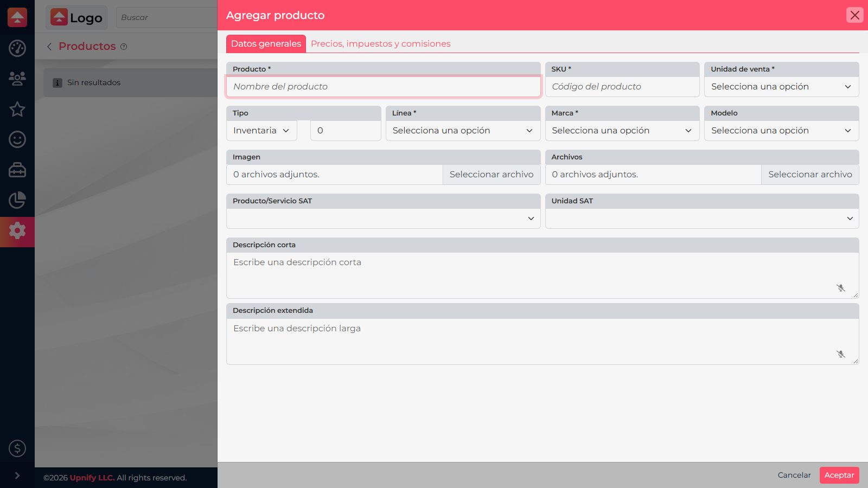Open the pie chart reports icon
The image size is (868, 488).
click(17, 200)
